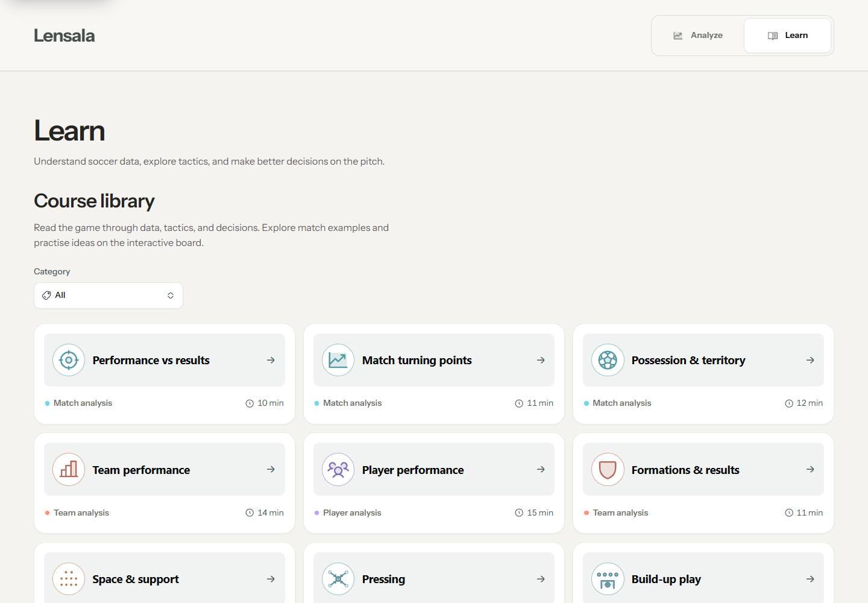This screenshot has height=603, width=868.
Task: Click the 'Course library' heading
Action: [94, 201]
